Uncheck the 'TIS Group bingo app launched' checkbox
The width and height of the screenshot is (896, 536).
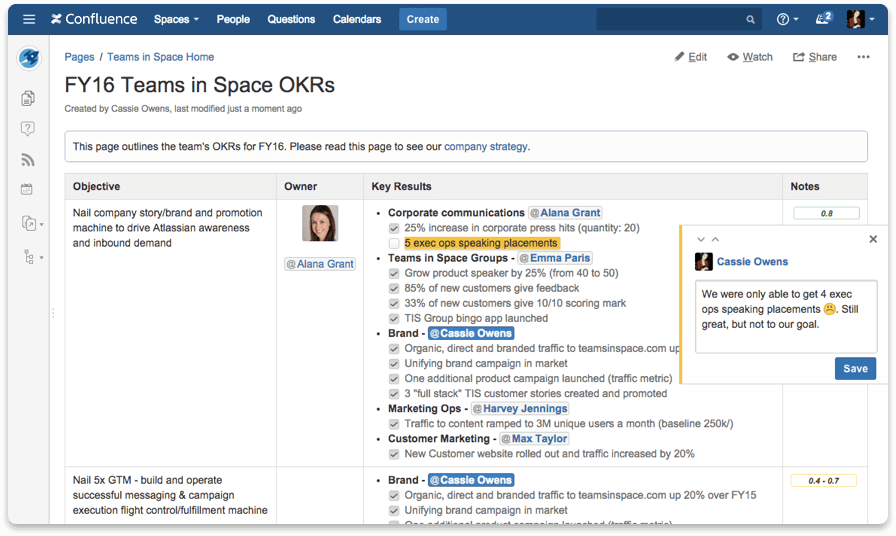(x=394, y=318)
